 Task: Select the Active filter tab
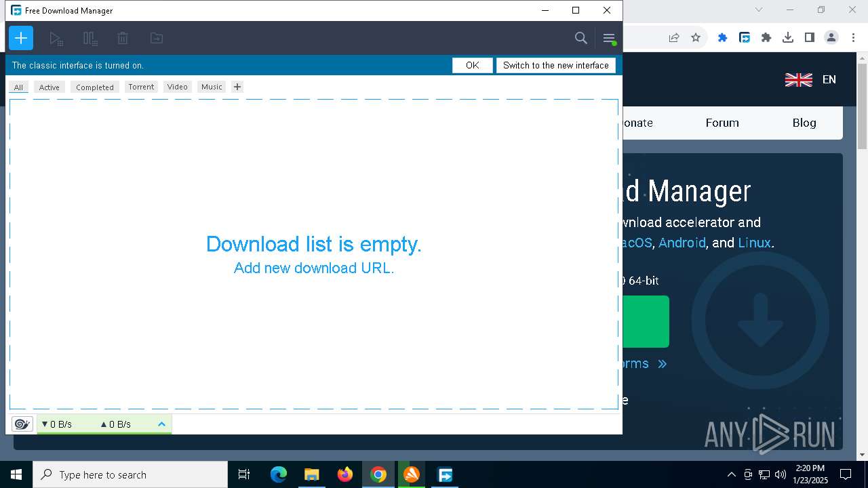coord(49,87)
